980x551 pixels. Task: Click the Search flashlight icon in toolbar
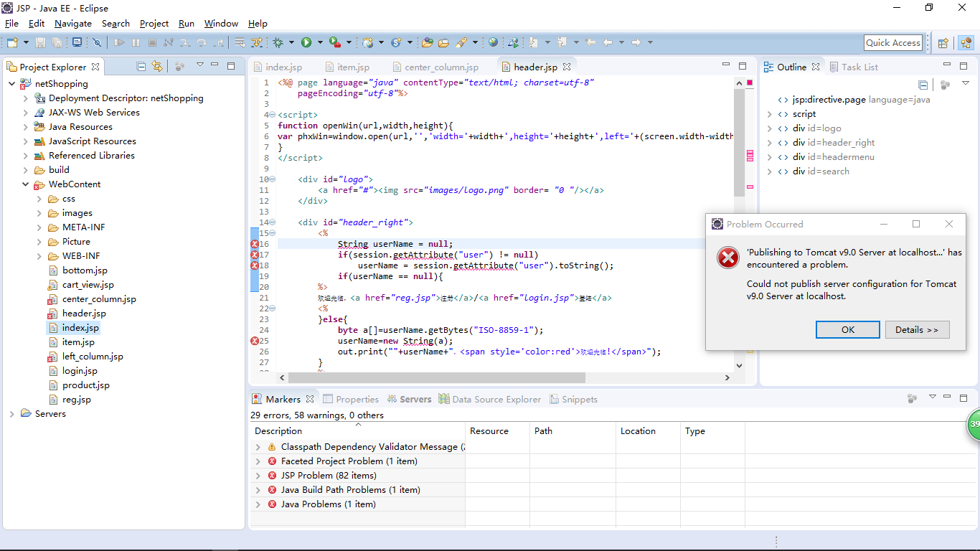coord(461,43)
